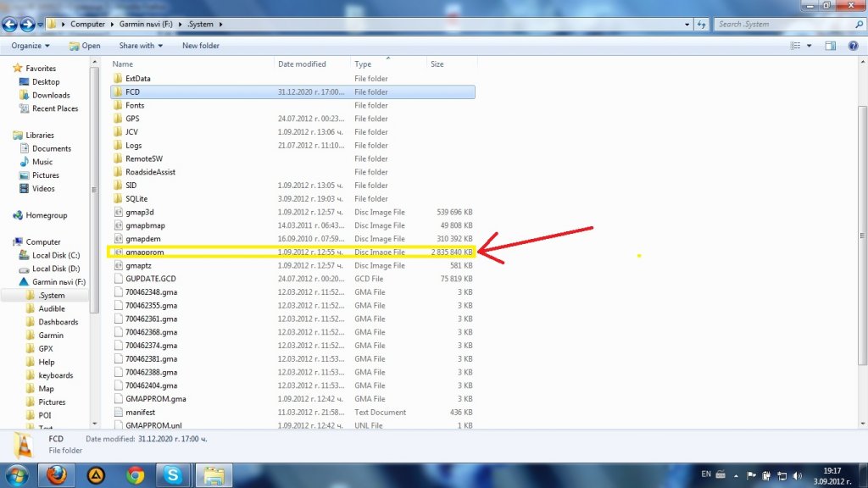Open the change view options arrow
Screen dimensions: 868x488
810,46
